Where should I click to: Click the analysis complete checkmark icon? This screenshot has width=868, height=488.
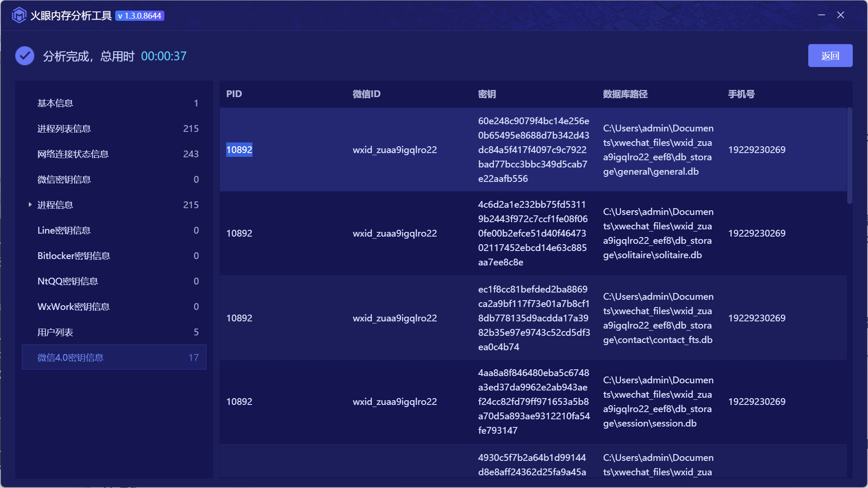tap(25, 56)
